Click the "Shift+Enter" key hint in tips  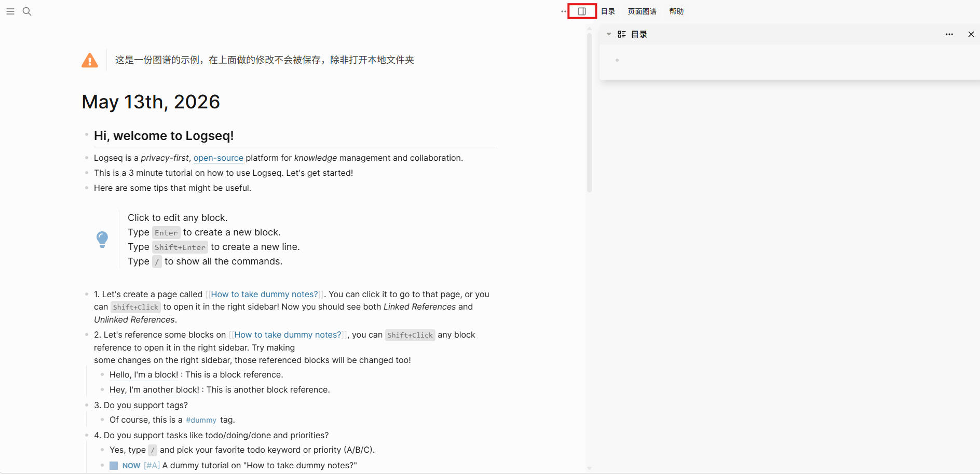click(x=180, y=247)
